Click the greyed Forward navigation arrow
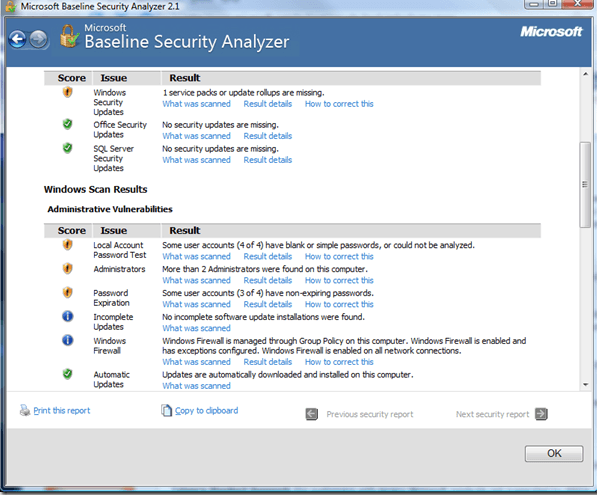The image size is (597, 495). (38, 39)
